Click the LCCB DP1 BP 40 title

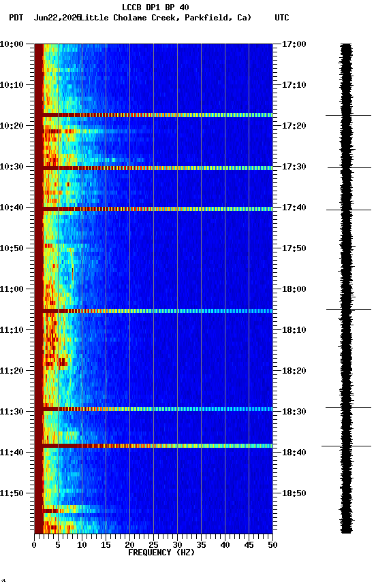point(155,7)
